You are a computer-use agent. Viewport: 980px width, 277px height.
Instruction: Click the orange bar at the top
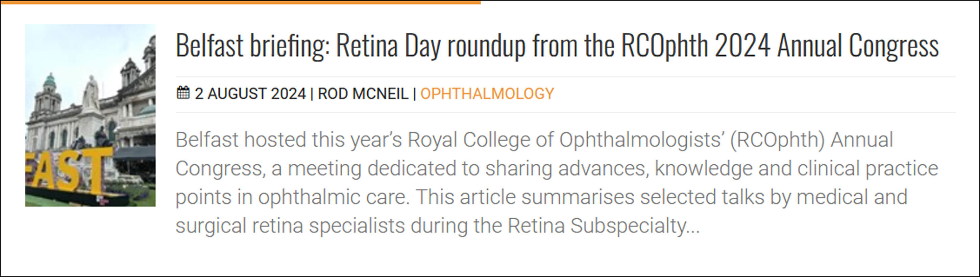240,2
